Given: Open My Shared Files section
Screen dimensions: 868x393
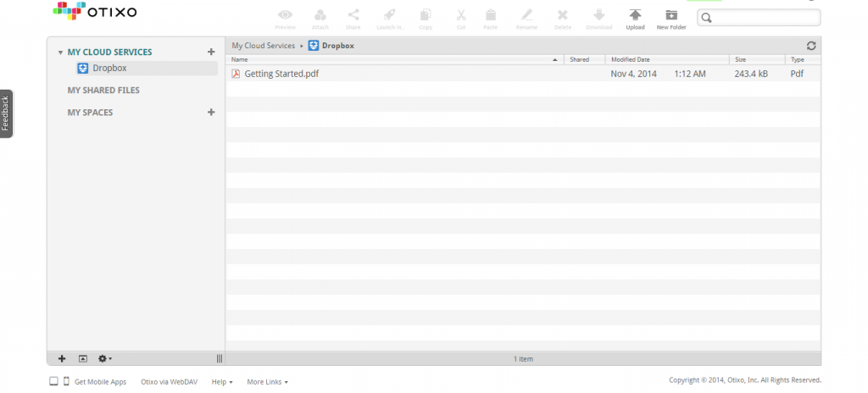Looking at the screenshot, I should (x=103, y=90).
